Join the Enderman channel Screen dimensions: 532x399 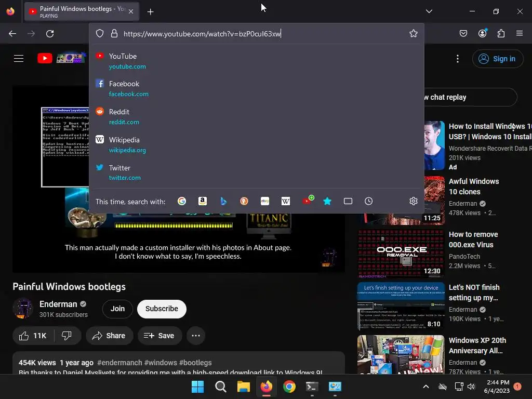pos(117,309)
